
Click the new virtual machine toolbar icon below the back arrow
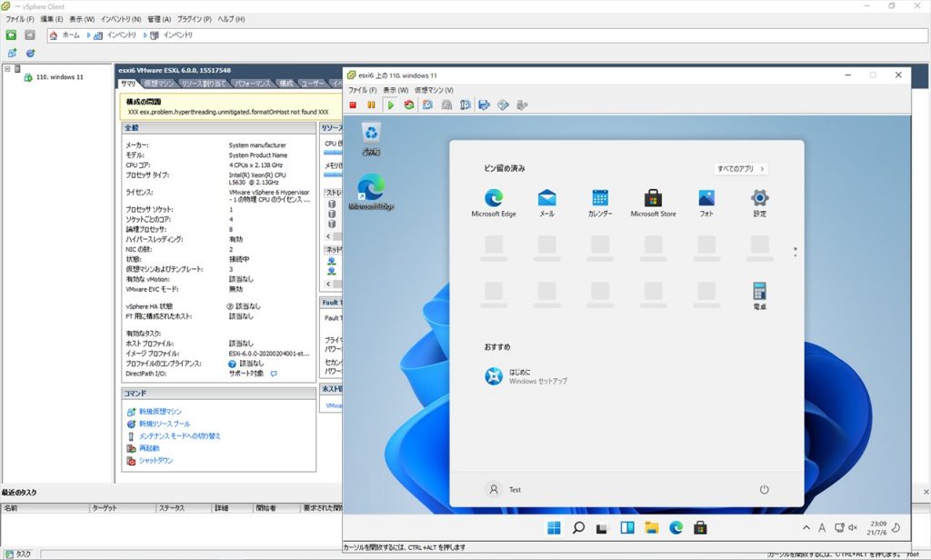pos(12,53)
